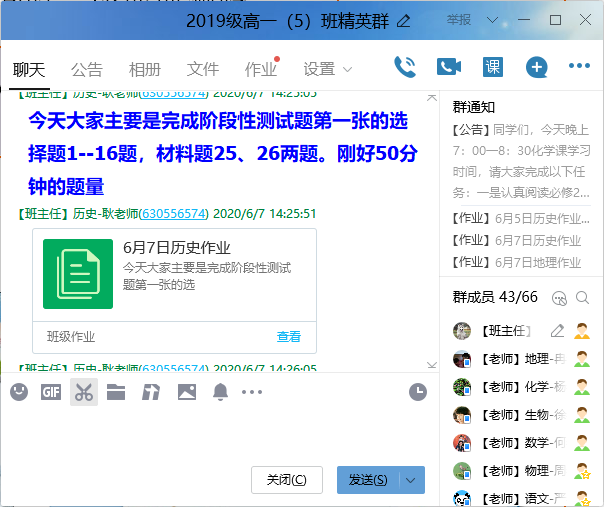Search group members with magnifier icon
Viewport: 604px width, 507px height.
pyautogui.click(x=582, y=298)
